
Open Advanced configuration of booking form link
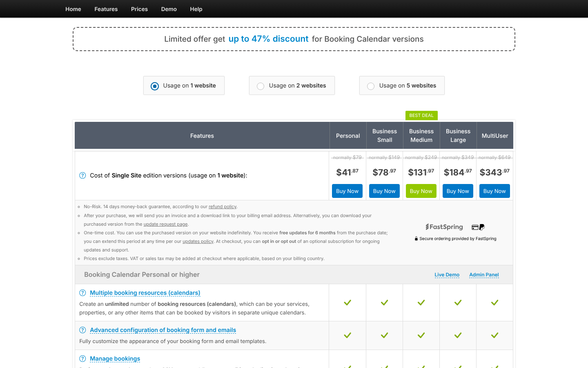pyautogui.click(x=163, y=330)
